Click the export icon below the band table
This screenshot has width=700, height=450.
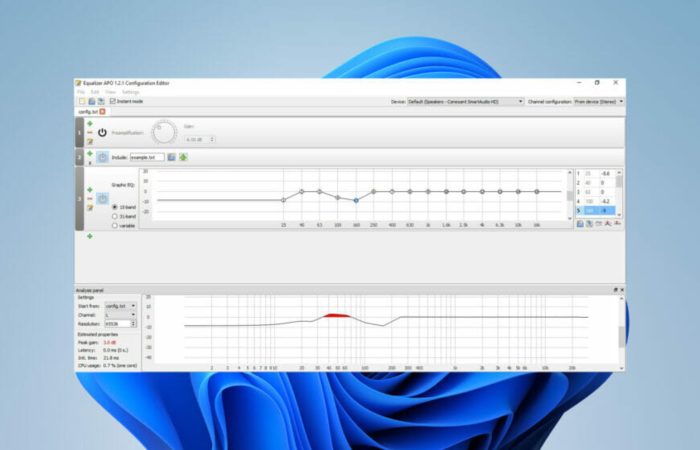(x=589, y=224)
